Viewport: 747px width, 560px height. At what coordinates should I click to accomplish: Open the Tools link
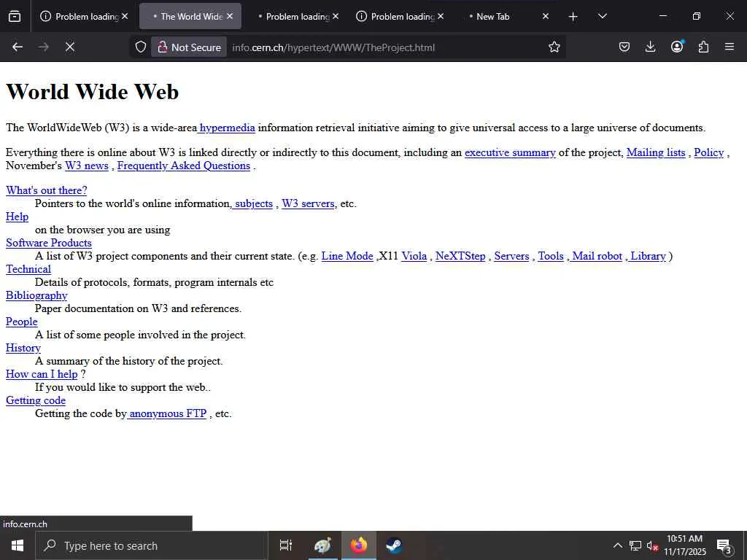551,256
